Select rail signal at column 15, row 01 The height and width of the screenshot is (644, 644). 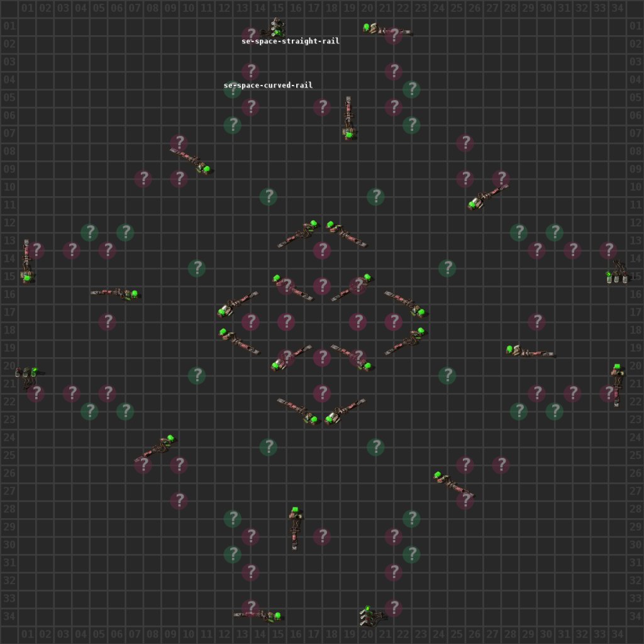tap(274, 27)
